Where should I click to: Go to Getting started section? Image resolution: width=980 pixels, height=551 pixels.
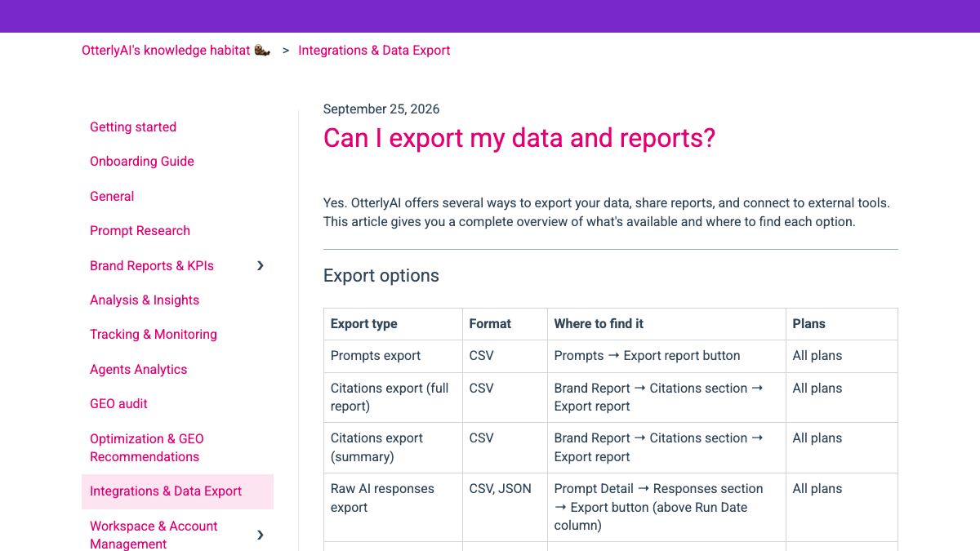click(x=133, y=127)
